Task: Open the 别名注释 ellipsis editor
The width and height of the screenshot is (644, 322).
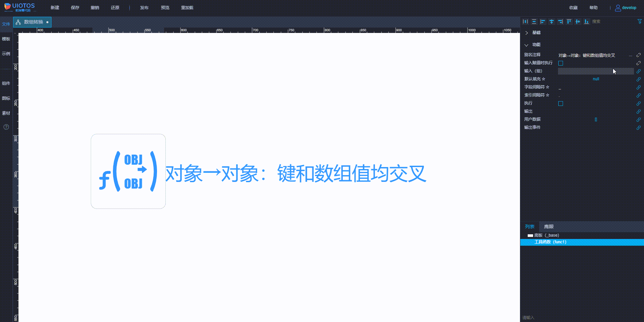Action: [x=631, y=55]
